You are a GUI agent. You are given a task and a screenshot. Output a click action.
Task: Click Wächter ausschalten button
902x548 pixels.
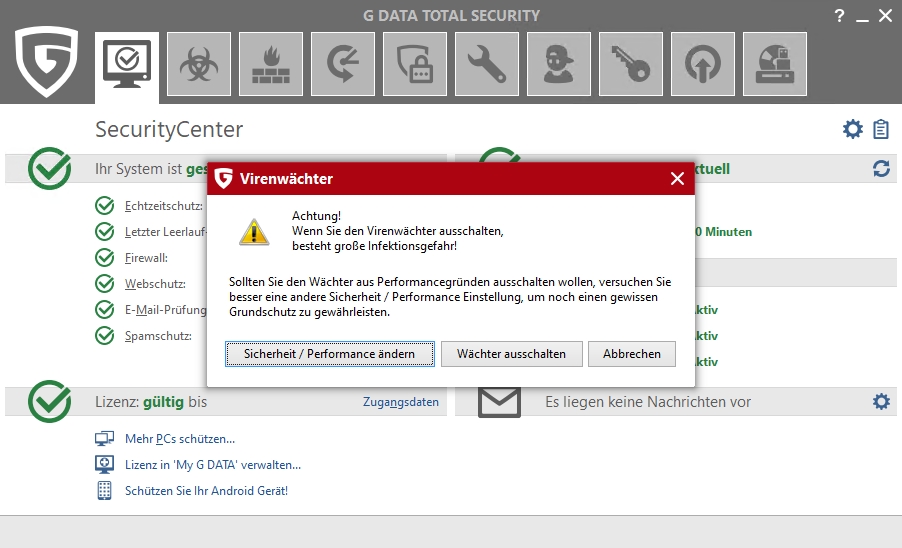511,354
